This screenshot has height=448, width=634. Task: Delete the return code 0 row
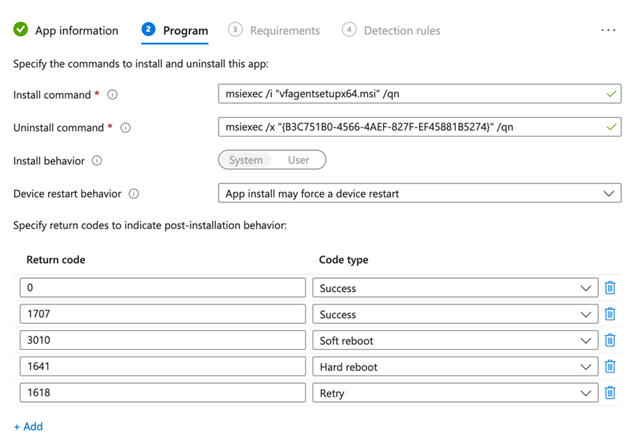point(610,288)
